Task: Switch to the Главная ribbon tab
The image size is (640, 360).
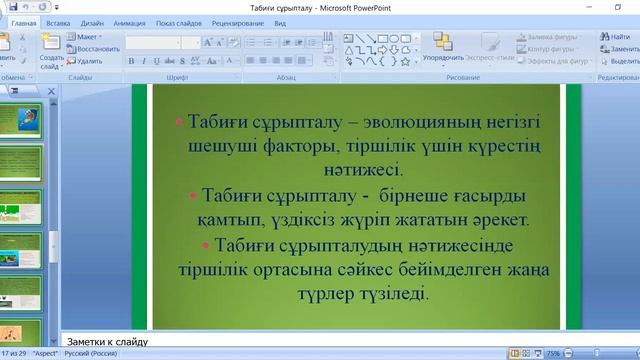Action: point(24,23)
